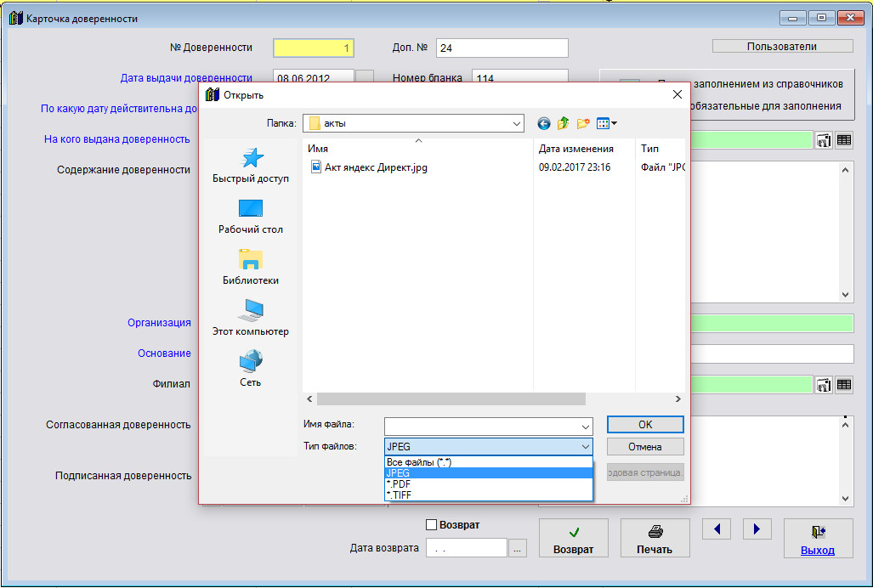Choose *.TIFF file type option
873x588 pixels.
[400, 495]
